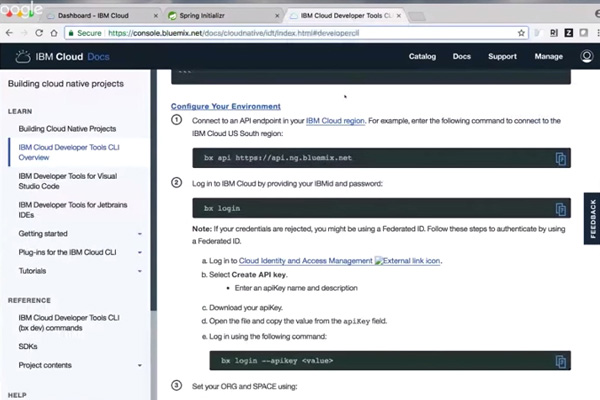Viewport: 600px width, 400px height.
Task: Copy the bx login --apikey command
Action: pyautogui.click(x=561, y=361)
